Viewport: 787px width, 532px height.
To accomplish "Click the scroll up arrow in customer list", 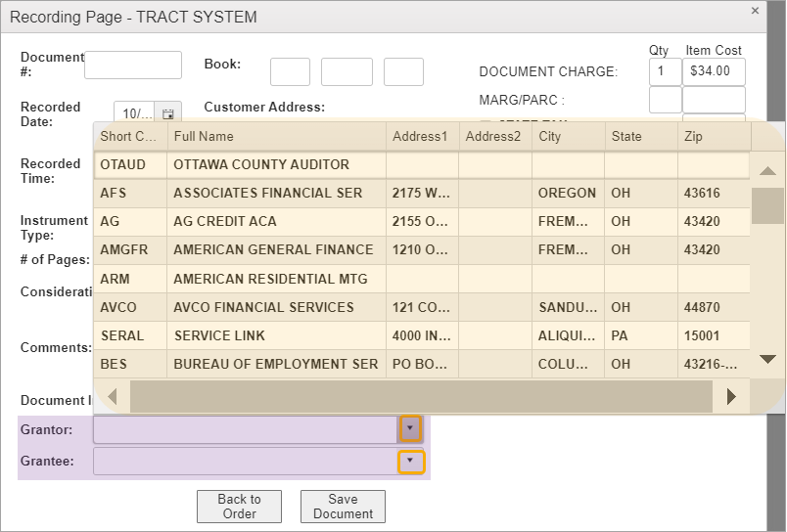I will [768, 171].
